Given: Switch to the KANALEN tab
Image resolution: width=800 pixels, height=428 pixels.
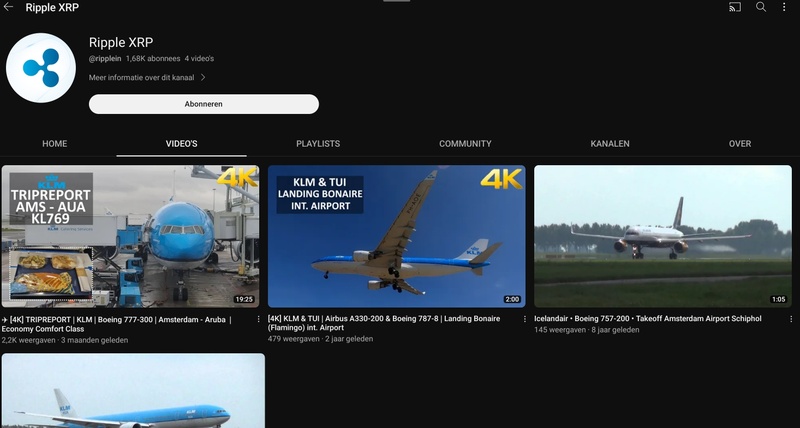Looking at the screenshot, I should point(610,144).
